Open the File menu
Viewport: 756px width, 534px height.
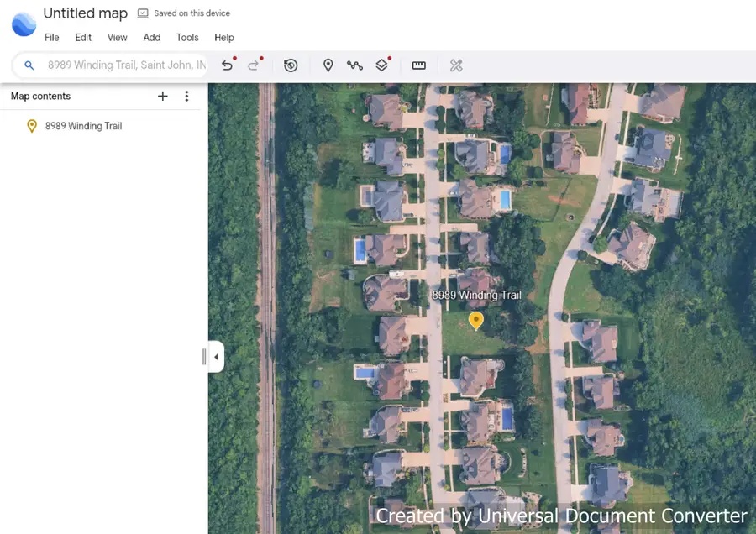click(x=52, y=37)
